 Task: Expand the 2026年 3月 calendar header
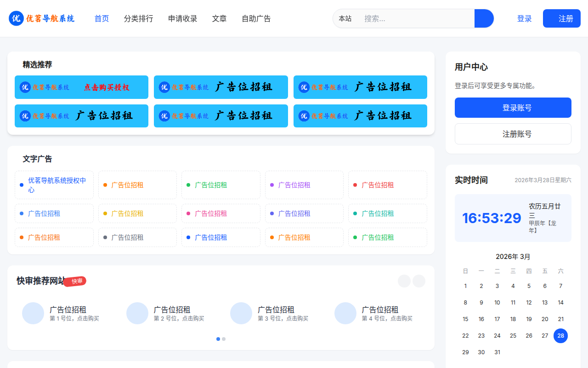tap(513, 256)
